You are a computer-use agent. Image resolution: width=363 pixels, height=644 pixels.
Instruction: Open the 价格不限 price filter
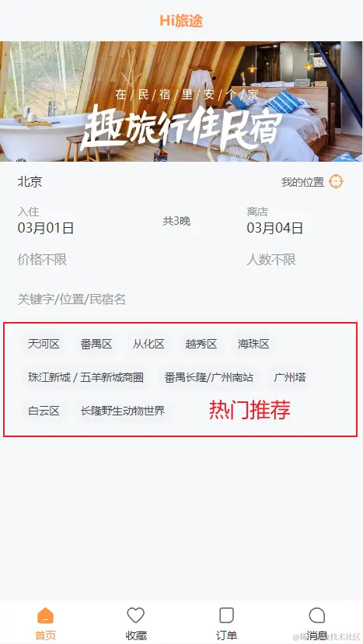[42, 260]
